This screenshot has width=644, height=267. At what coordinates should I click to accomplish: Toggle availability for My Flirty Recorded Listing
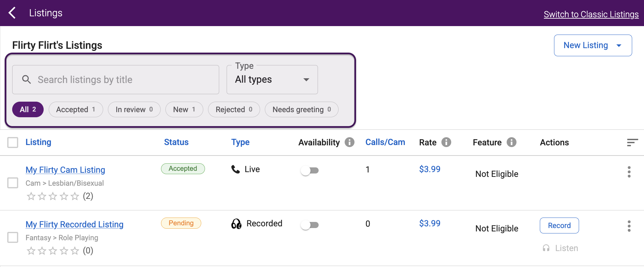click(309, 225)
